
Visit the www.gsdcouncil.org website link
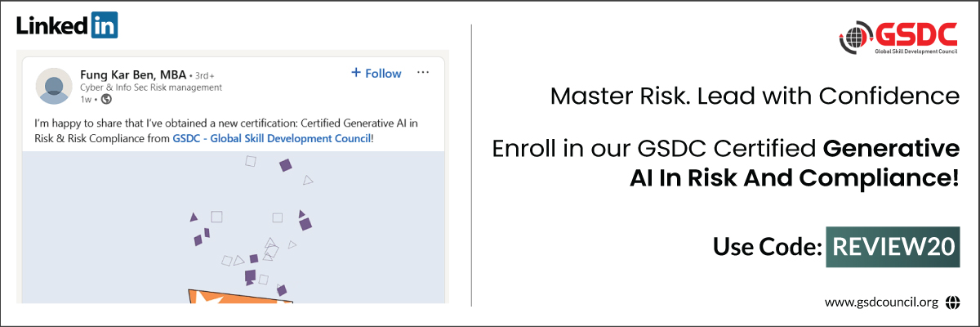click(880, 302)
